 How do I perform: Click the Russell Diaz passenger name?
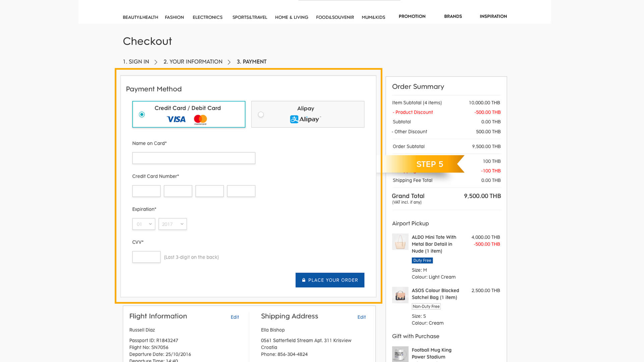click(x=142, y=330)
